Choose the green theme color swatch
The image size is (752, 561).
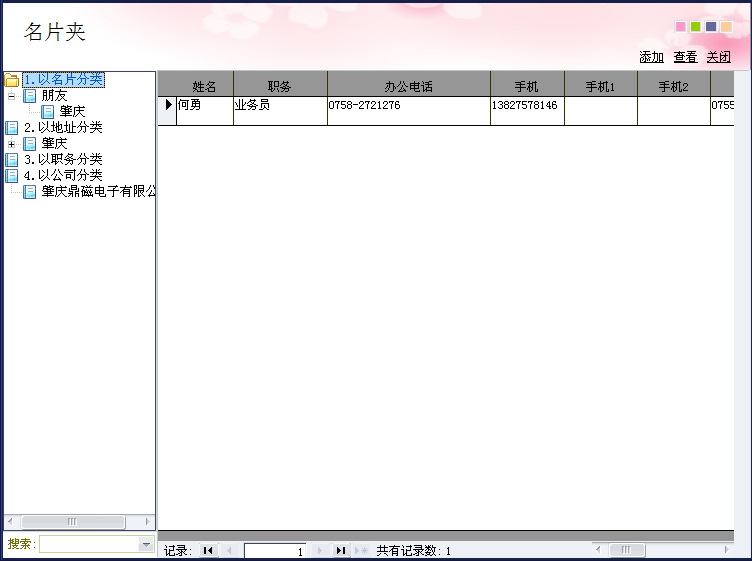point(695,27)
